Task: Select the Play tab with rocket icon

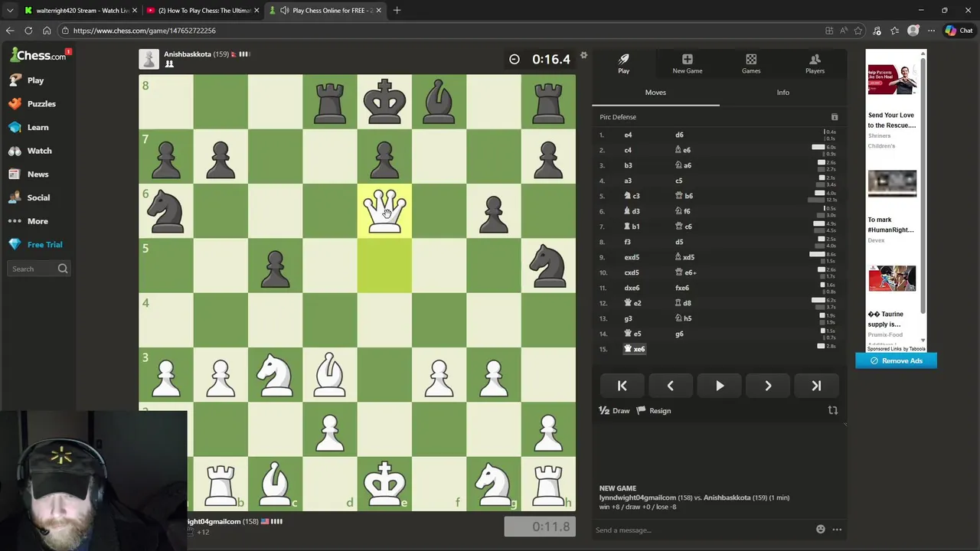Action: 623,64
